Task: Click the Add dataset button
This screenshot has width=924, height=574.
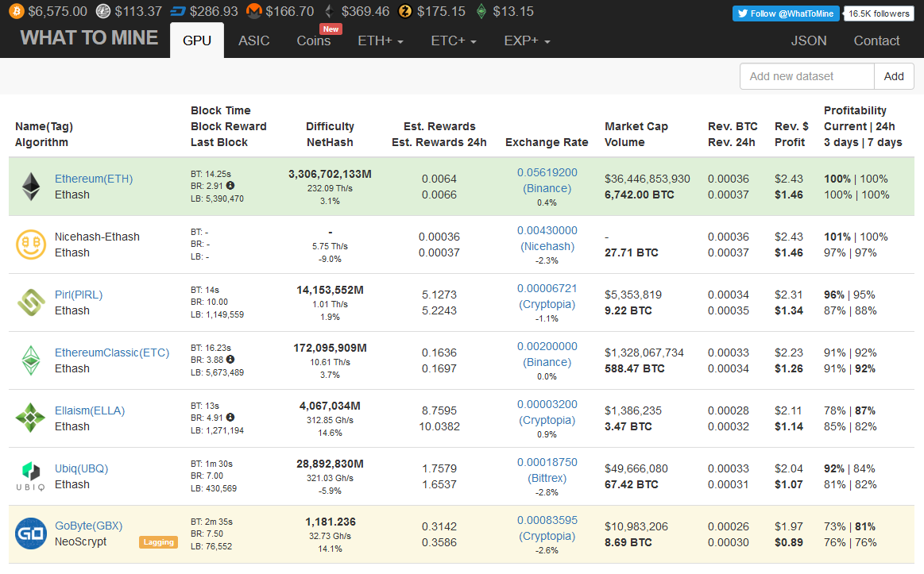Action: pyautogui.click(x=893, y=76)
